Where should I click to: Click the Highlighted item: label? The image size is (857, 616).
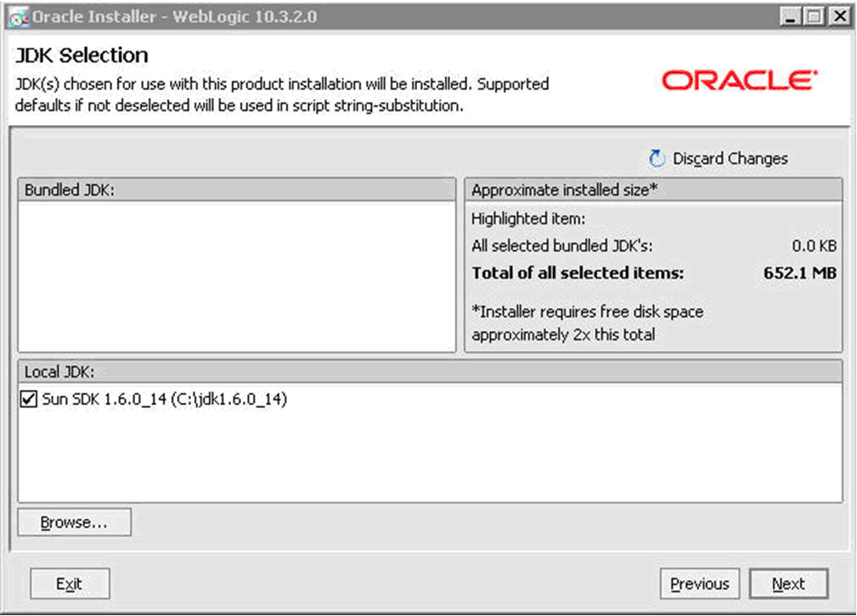528,218
